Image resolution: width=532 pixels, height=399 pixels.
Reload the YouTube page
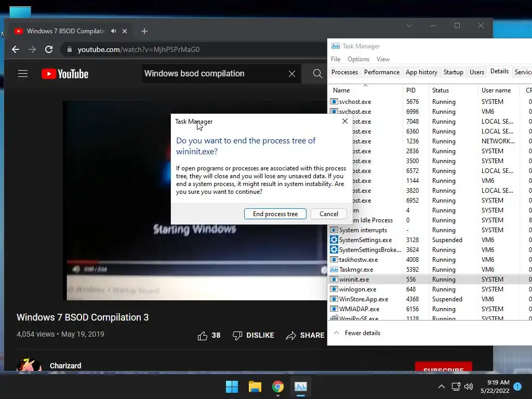coord(49,49)
